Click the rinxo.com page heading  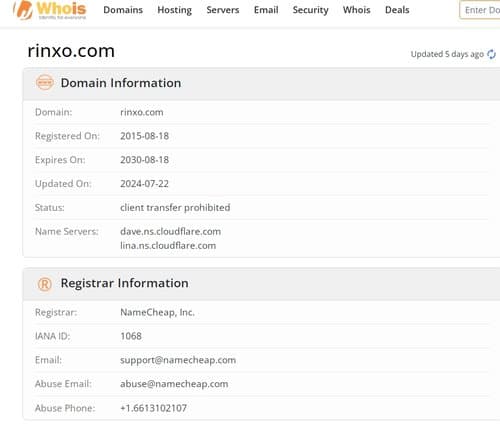tap(71, 51)
